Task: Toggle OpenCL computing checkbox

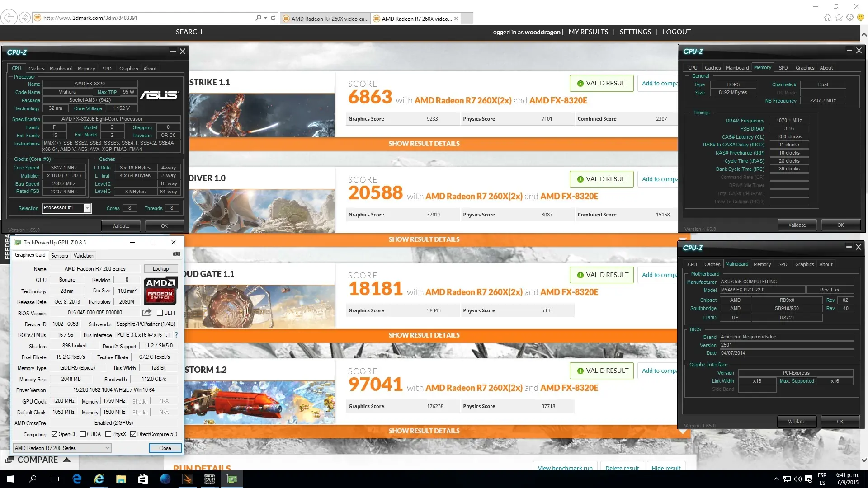Action: tap(54, 434)
